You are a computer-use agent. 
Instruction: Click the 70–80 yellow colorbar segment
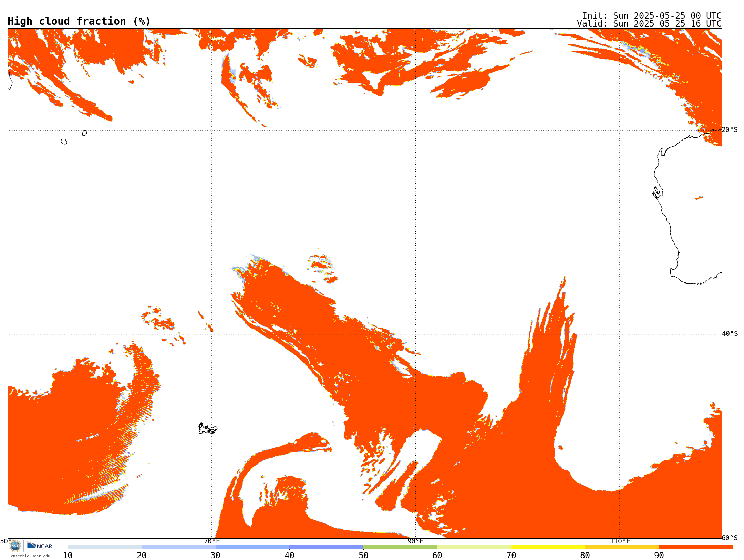click(x=548, y=547)
